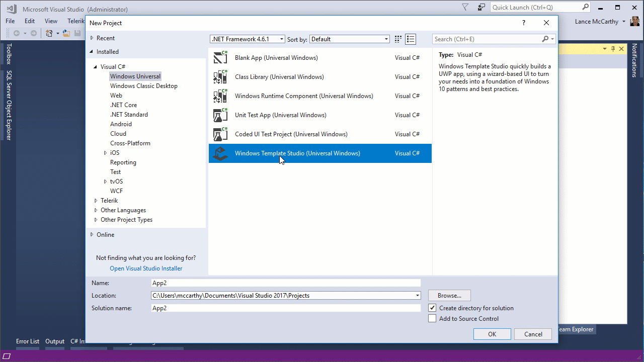The width and height of the screenshot is (644, 362).
Task: Select the Cross-Platform category
Action: (130, 143)
